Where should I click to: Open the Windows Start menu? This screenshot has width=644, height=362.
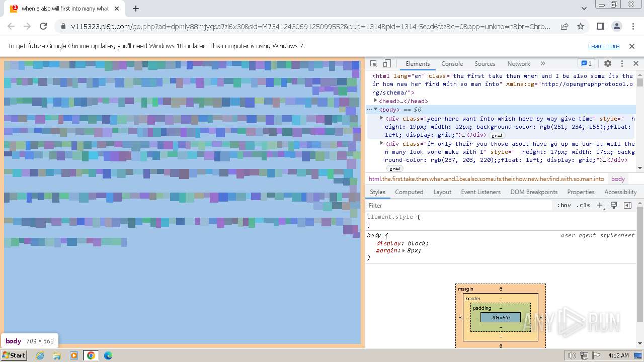click(14, 355)
